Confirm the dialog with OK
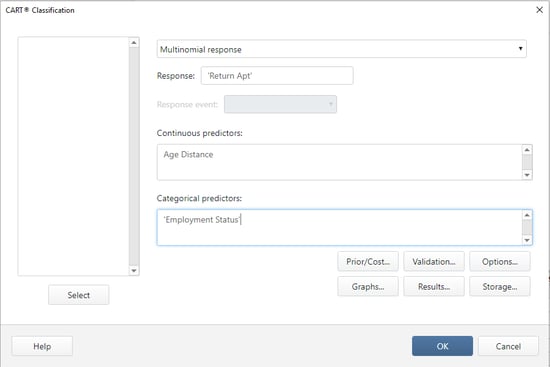 [442, 346]
